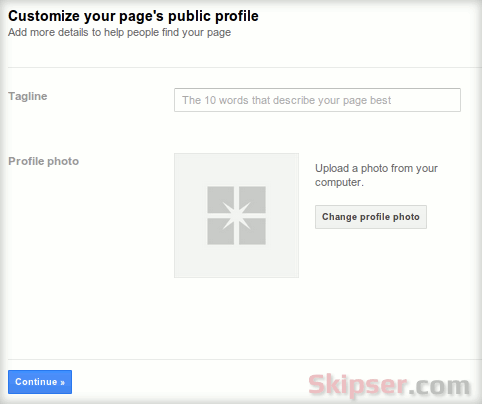The width and height of the screenshot is (482, 404).
Task: Click the Tagline field label
Action: click(28, 96)
